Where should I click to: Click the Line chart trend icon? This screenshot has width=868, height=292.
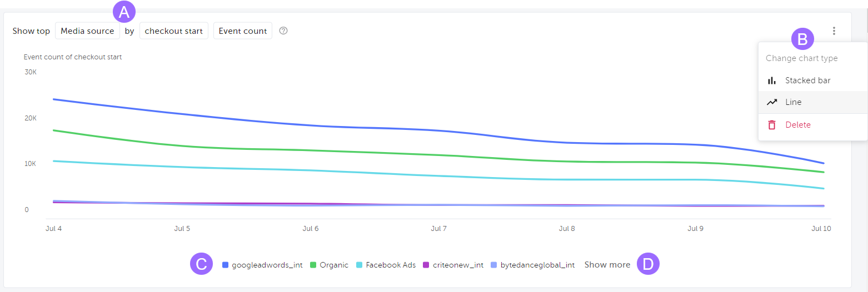(x=772, y=102)
